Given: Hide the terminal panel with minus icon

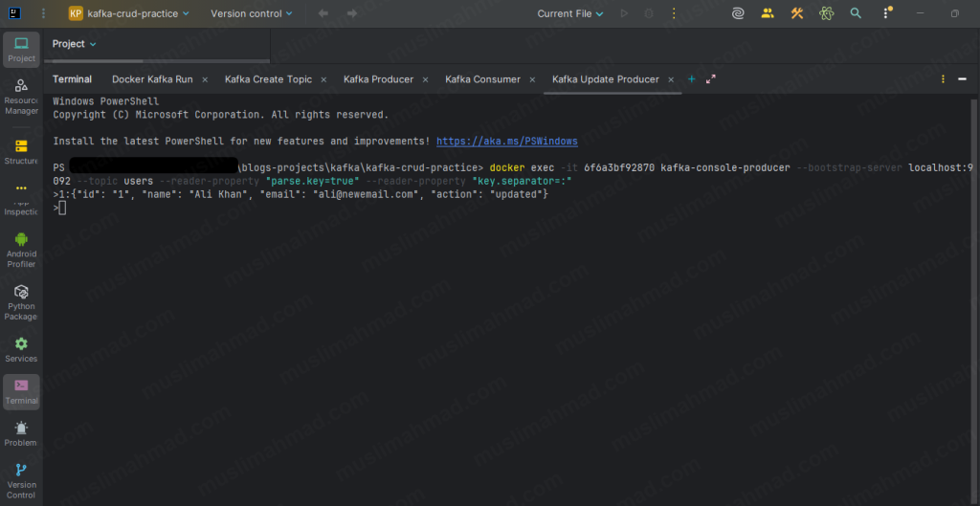Looking at the screenshot, I should [x=963, y=79].
